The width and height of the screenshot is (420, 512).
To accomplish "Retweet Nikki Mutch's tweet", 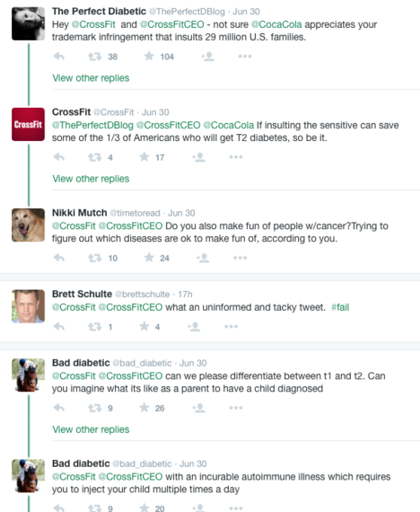I will (95, 258).
